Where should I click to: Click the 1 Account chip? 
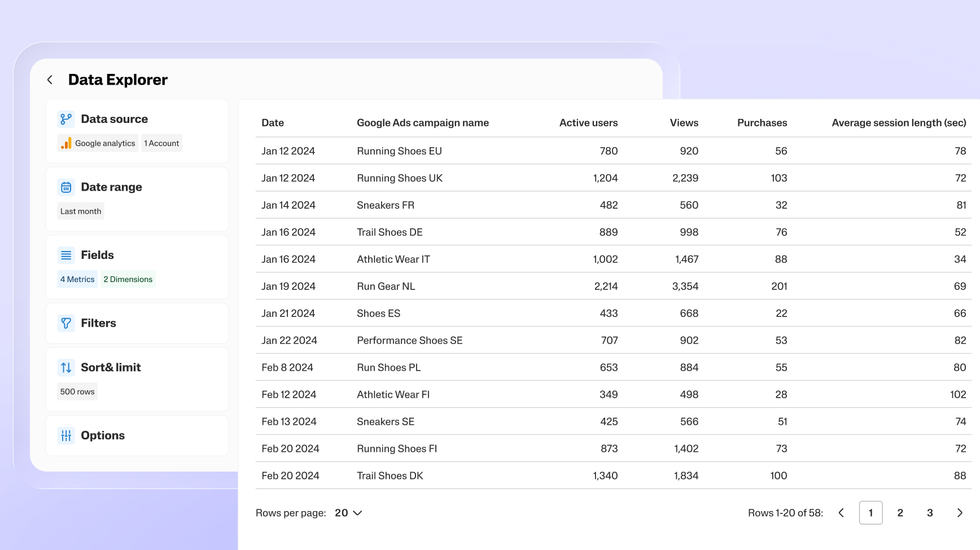[x=161, y=143]
